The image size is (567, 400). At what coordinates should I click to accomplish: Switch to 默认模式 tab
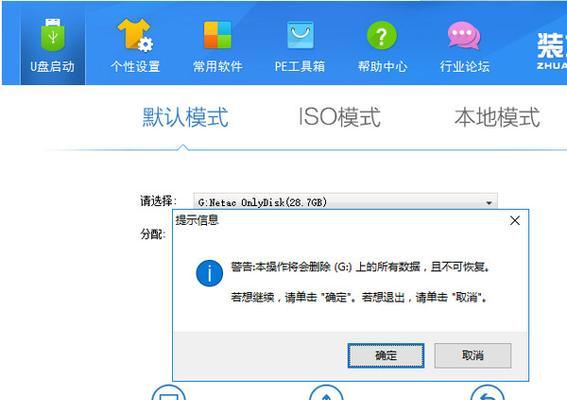(185, 117)
